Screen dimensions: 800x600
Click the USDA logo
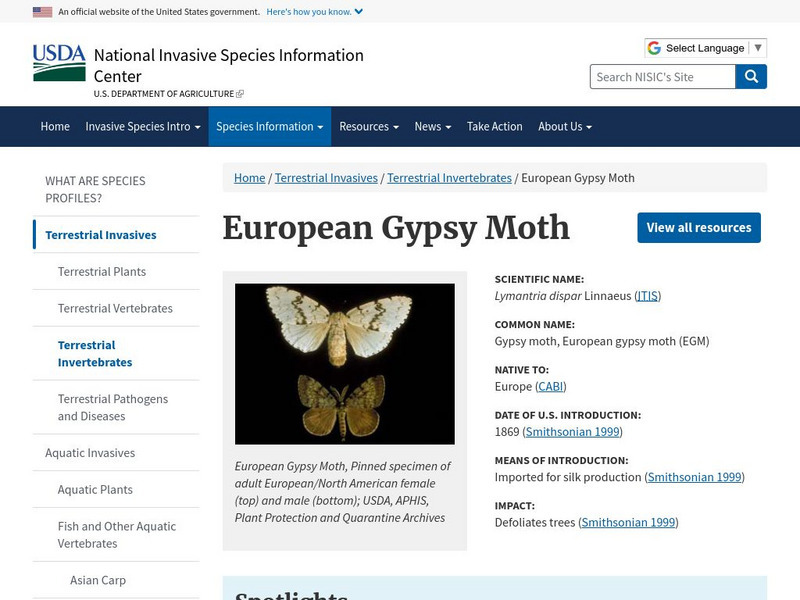point(55,60)
